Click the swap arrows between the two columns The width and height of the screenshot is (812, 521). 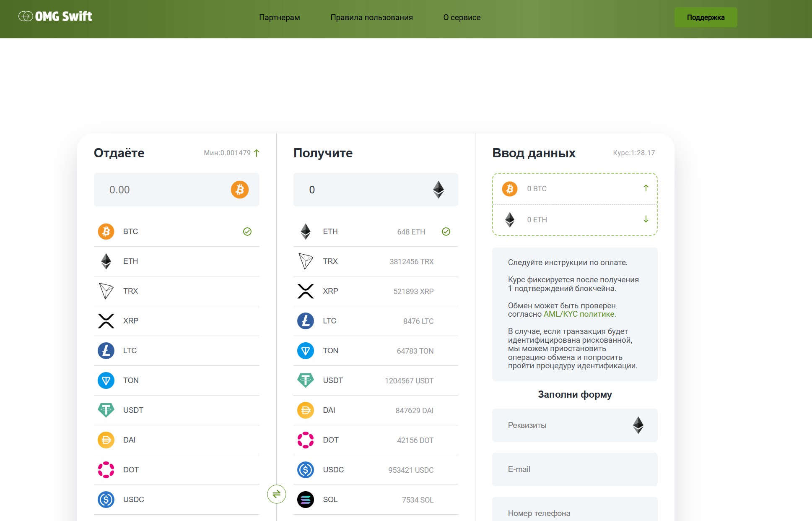click(277, 495)
